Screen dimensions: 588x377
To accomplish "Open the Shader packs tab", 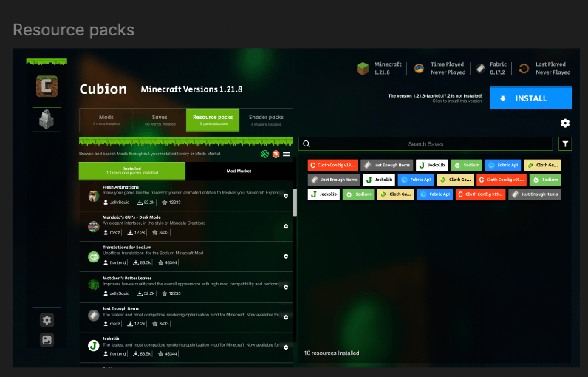I will pos(266,120).
